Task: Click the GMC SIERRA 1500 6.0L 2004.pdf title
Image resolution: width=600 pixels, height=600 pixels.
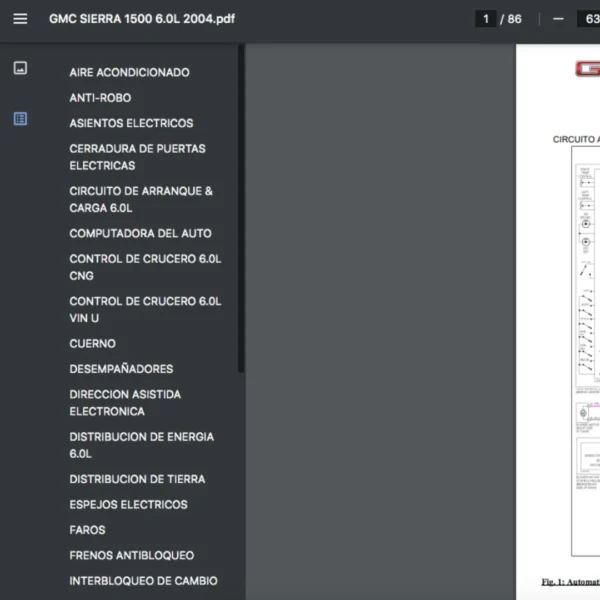Action: click(x=142, y=19)
